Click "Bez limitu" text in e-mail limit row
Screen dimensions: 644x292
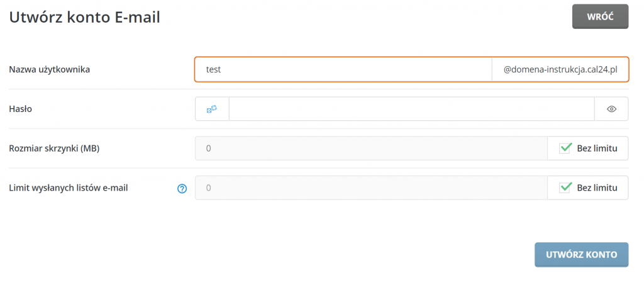point(597,188)
